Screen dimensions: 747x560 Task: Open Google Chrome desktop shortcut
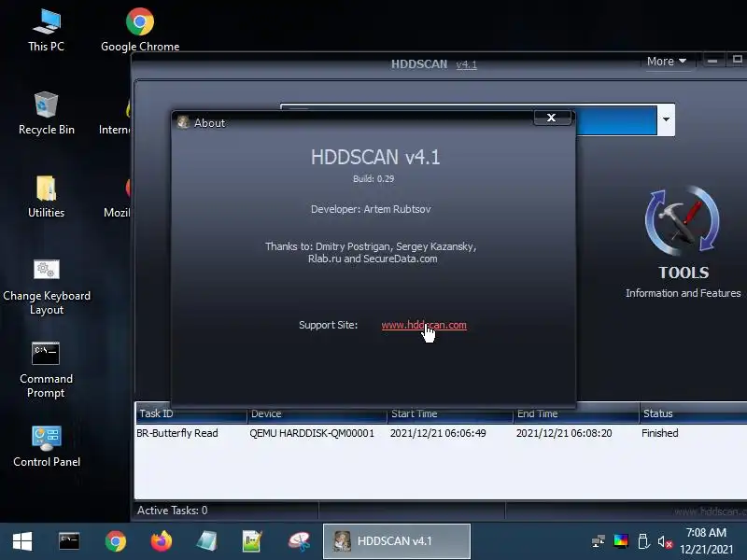(140, 30)
